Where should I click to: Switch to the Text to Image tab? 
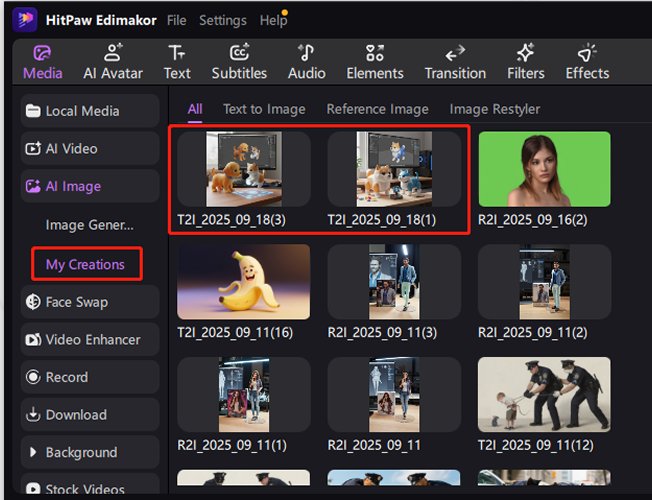[264, 109]
